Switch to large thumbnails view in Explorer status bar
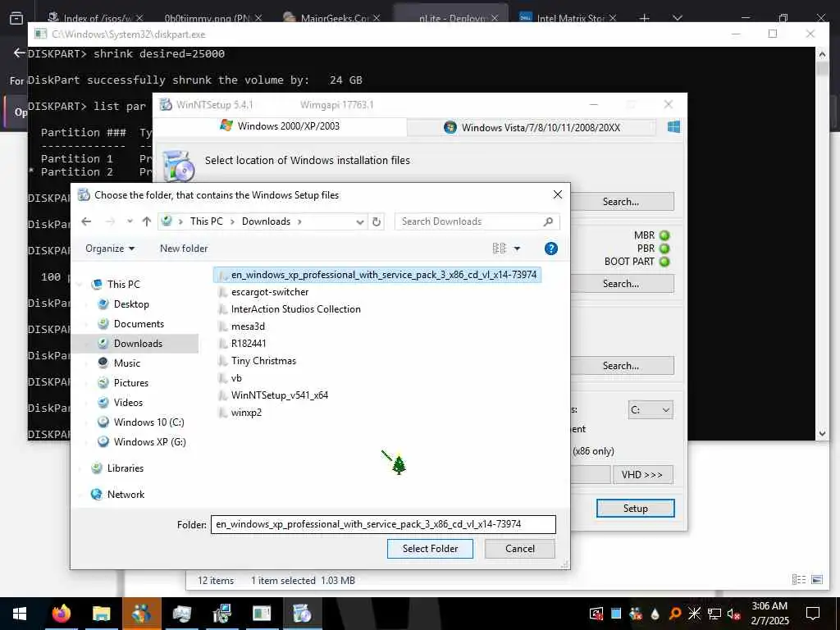This screenshot has height=630, width=840. click(x=817, y=580)
